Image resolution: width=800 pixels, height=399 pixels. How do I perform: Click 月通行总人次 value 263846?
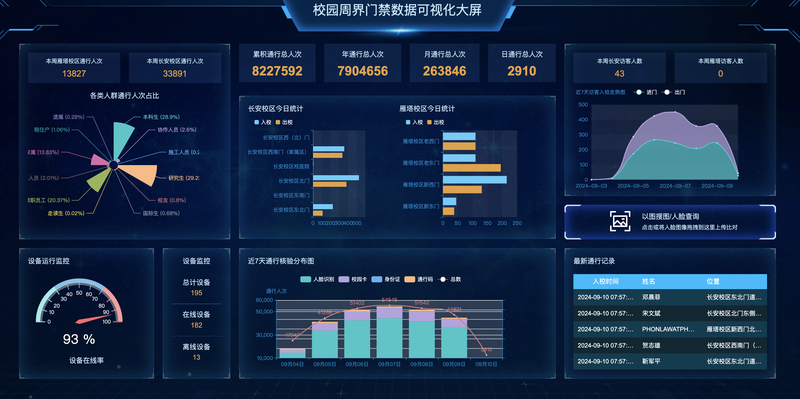444,71
